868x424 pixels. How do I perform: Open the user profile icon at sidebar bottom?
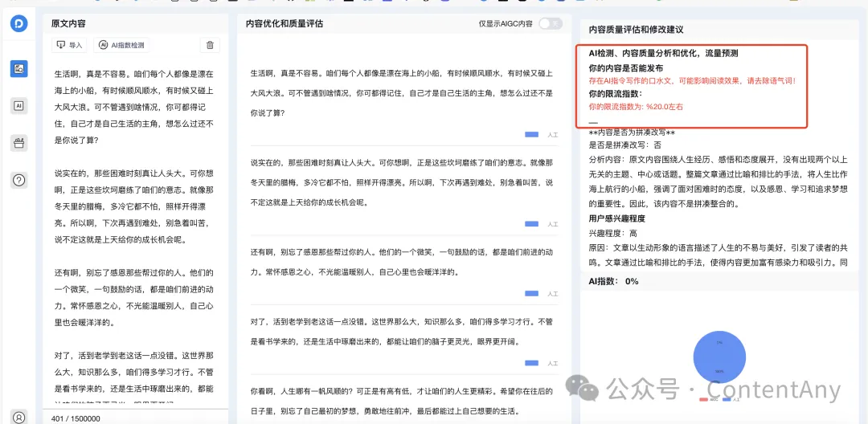tap(19, 418)
